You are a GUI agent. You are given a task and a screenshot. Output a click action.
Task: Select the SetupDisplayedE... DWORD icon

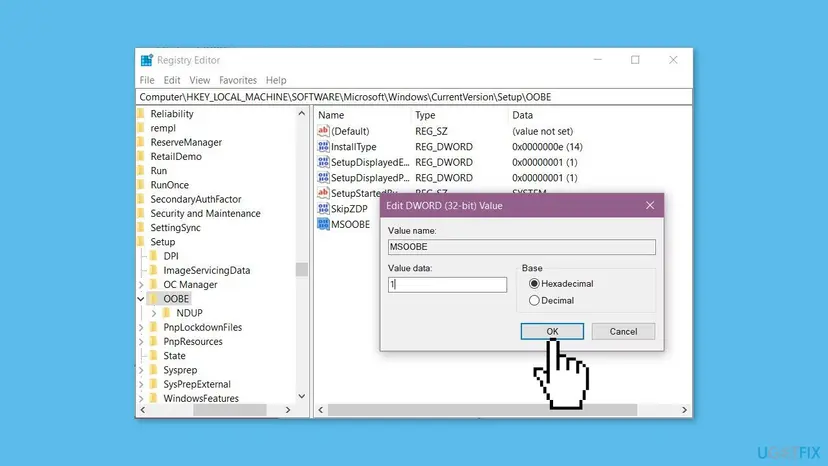(323, 162)
